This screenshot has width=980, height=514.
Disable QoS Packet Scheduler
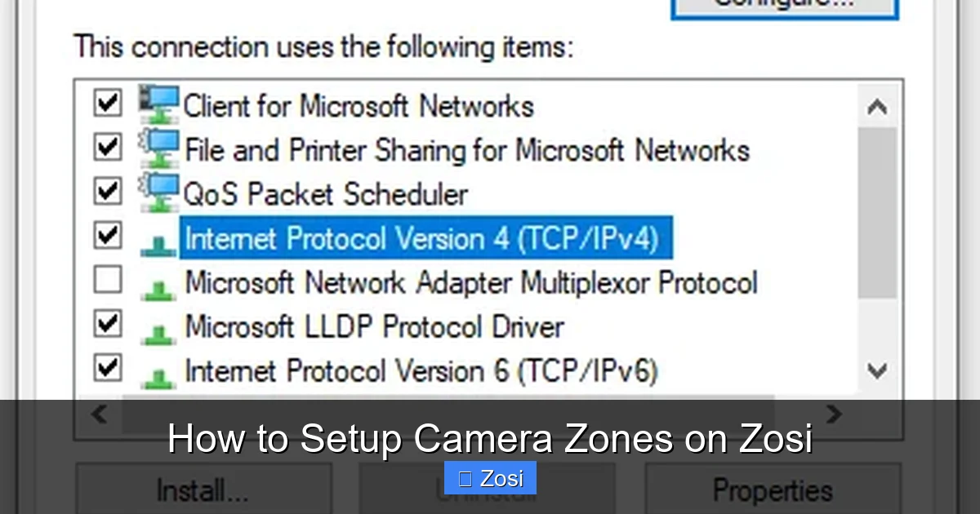pos(106,191)
